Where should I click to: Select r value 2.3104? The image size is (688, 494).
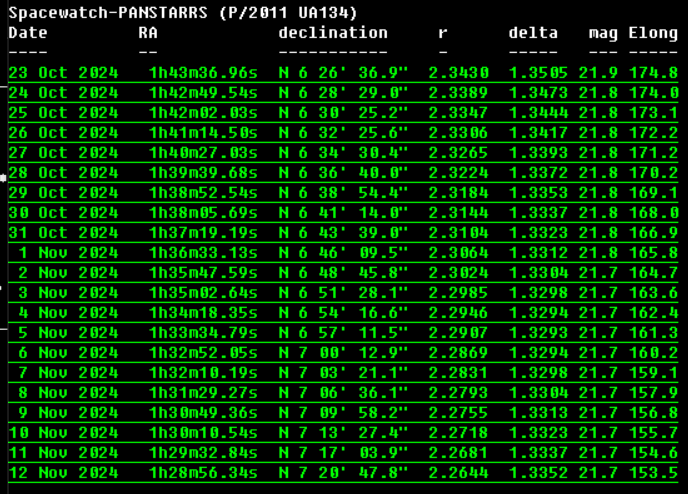click(458, 233)
